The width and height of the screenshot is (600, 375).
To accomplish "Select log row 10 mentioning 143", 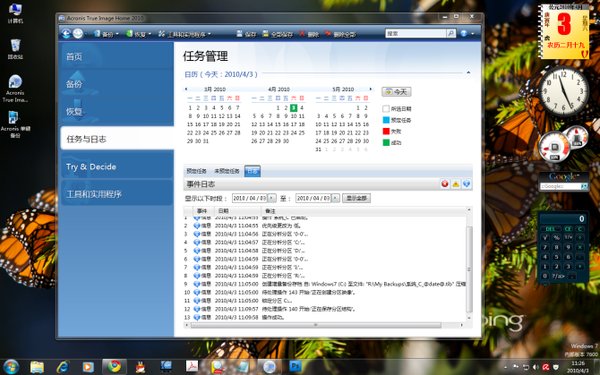I will click(324, 292).
